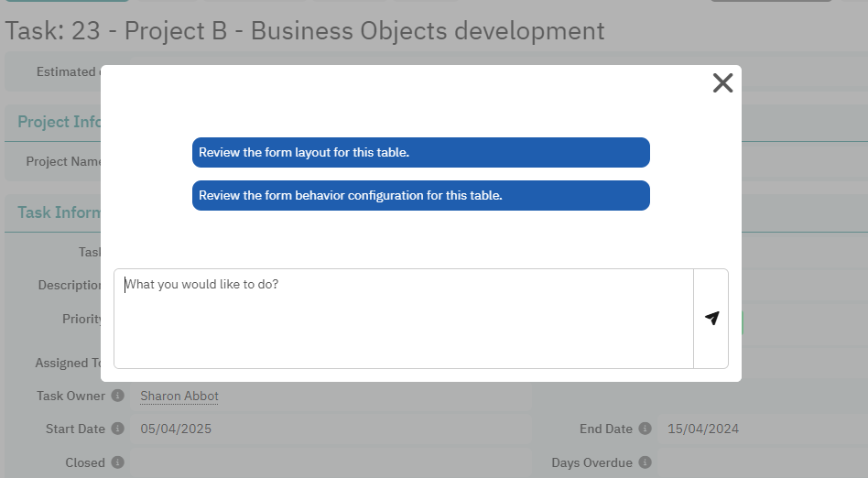Click the End Date value 15/04/2024
The width and height of the screenshot is (868, 478).
tap(703, 429)
